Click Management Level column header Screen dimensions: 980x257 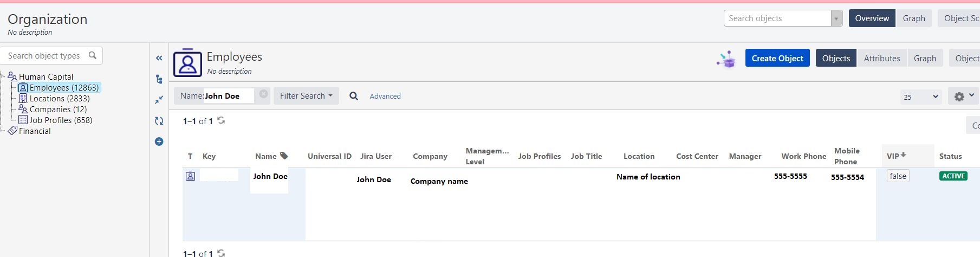pyautogui.click(x=487, y=156)
